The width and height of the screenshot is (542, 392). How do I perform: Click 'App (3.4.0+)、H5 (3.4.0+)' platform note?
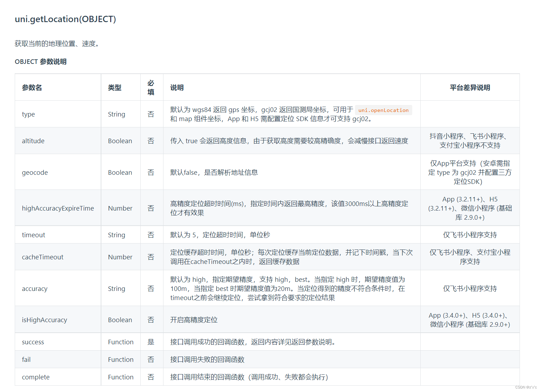tap(470, 320)
